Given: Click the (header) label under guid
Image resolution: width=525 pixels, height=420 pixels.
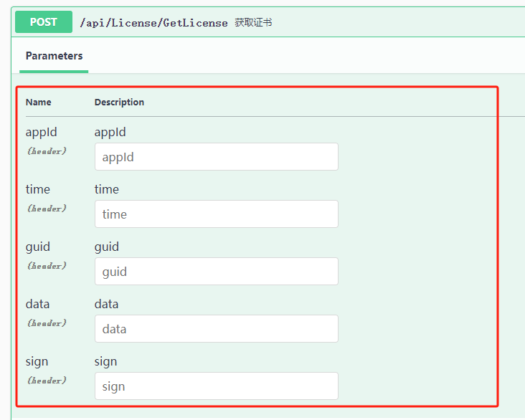Looking at the screenshot, I should (x=47, y=266).
